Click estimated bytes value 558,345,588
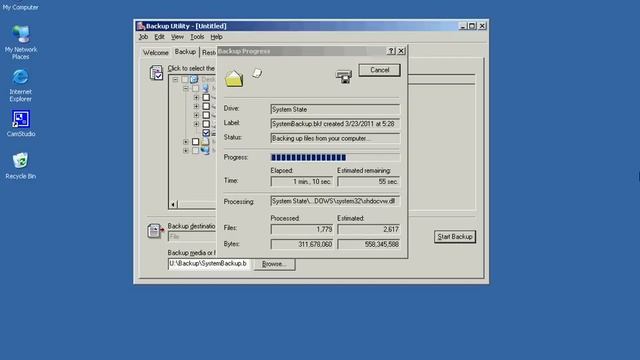This screenshot has width=640, height=360. tap(369, 244)
